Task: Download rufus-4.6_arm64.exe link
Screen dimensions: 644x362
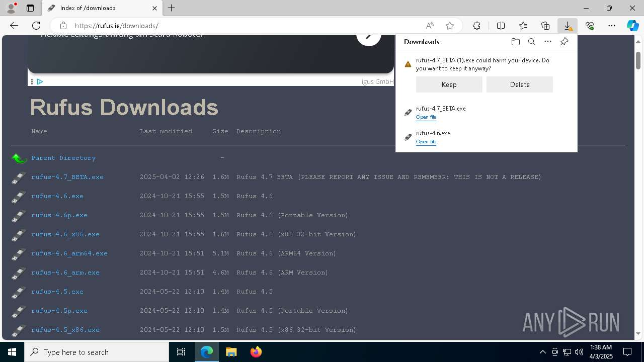Action: click(69, 253)
